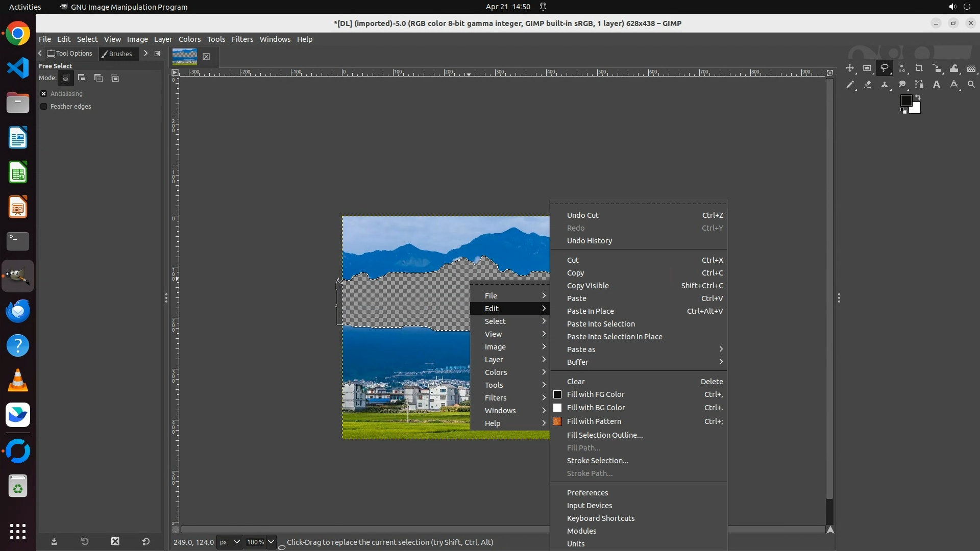
Task: Click the black foreground color swatch
Action: tap(905, 101)
